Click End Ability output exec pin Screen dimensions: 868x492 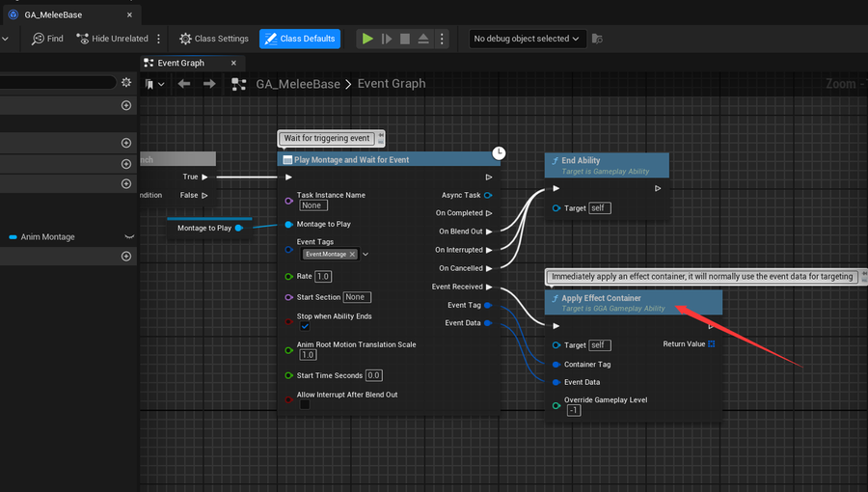point(658,188)
